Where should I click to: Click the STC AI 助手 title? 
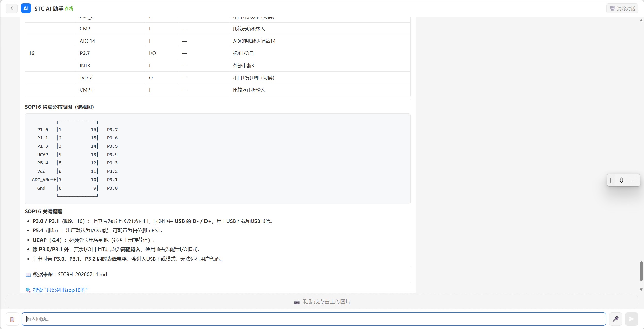[49, 9]
